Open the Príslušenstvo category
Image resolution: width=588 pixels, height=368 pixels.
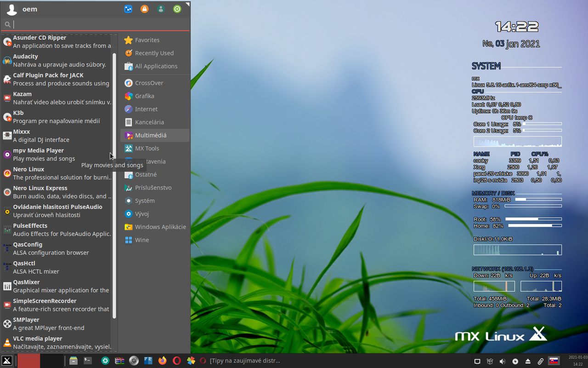(x=155, y=188)
